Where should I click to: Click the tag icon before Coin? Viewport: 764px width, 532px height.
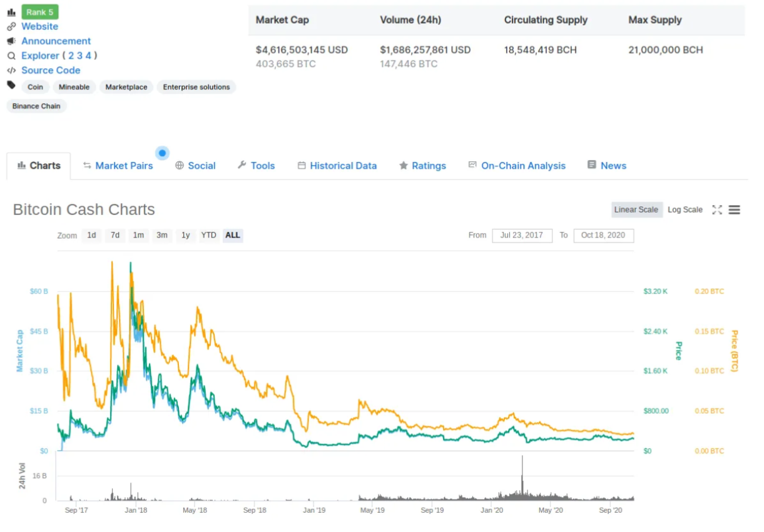pyautogui.click(x=11, y=85)
